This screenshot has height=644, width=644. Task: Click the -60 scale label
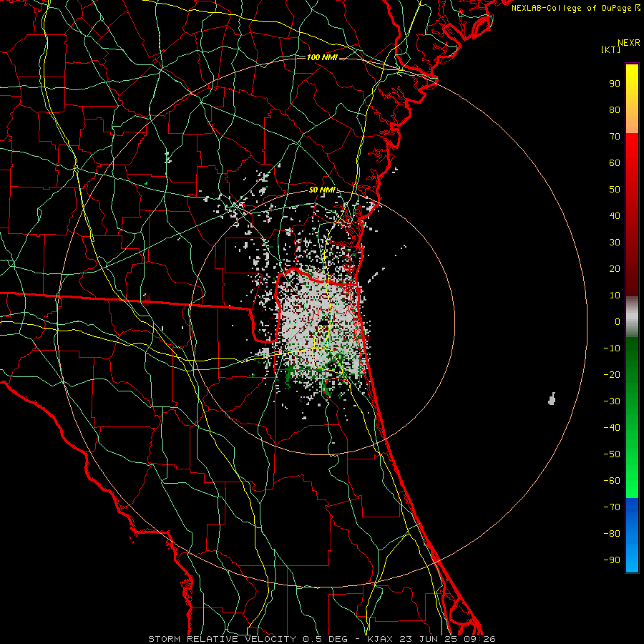click(612, 481)
